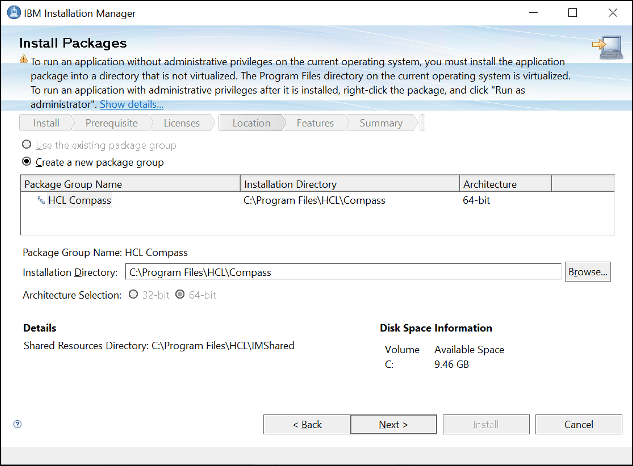Click the Back button
This screenshot has width=633, height=466.
tap(307, 424)
